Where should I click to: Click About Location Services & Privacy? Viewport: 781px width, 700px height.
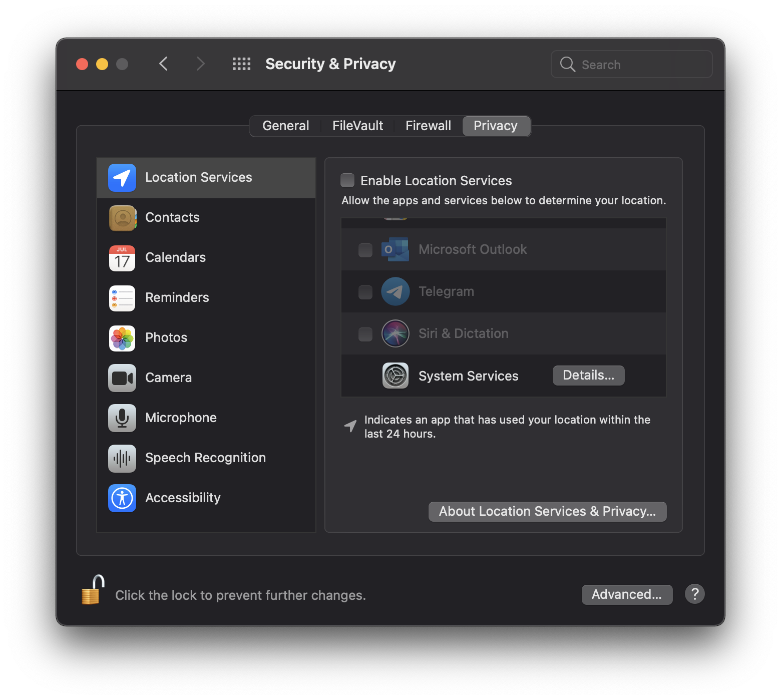point(547,511)
